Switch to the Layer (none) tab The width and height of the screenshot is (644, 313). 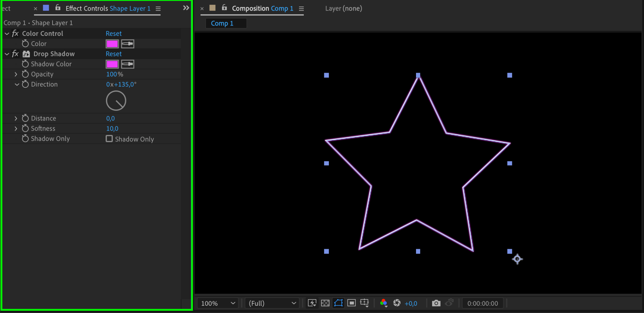343,8
